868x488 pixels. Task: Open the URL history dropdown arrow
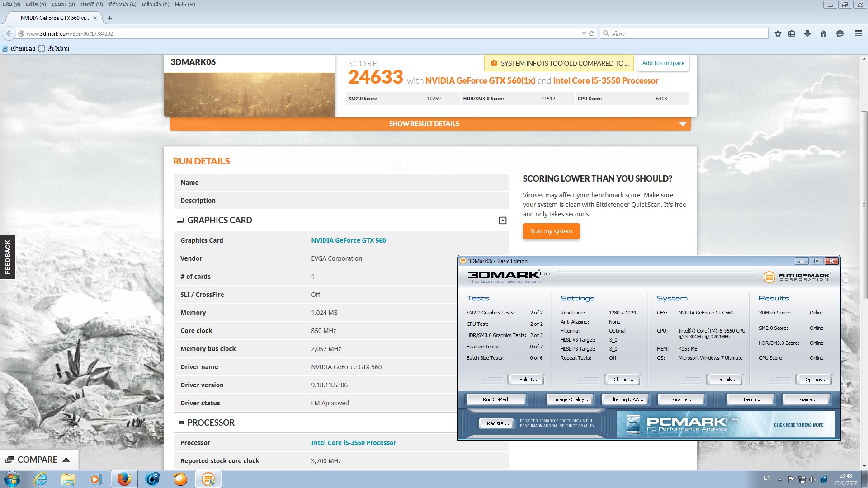583,33
